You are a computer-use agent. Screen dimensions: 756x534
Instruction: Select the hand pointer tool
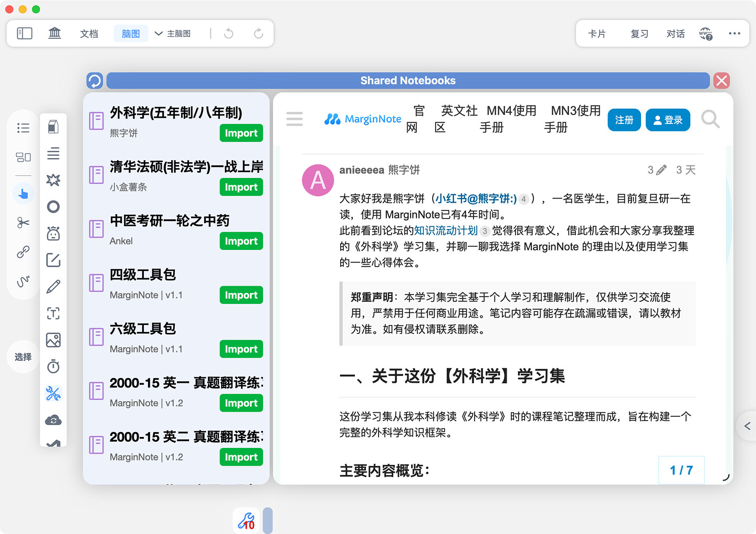[x=23, y=194]
